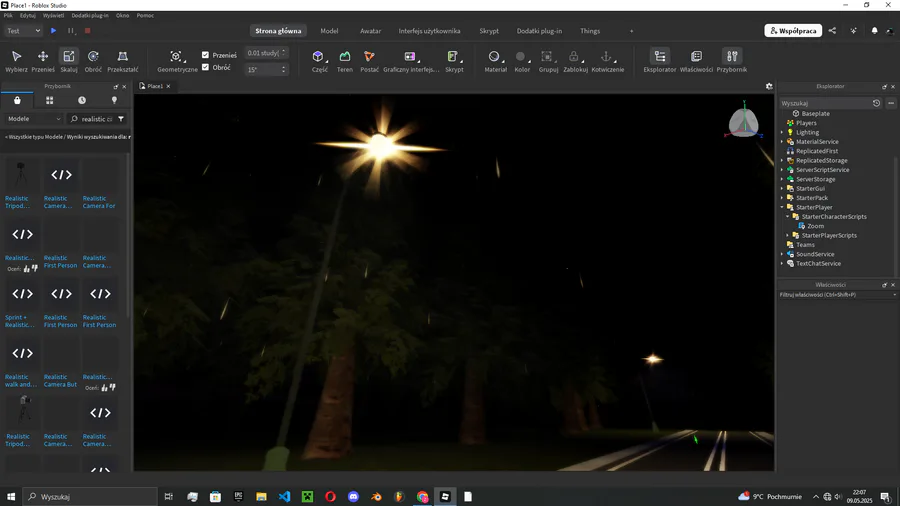Open the Skrypt ribbon tab
The height and width of the screenshot is (506, 900).
pos(489,31)
